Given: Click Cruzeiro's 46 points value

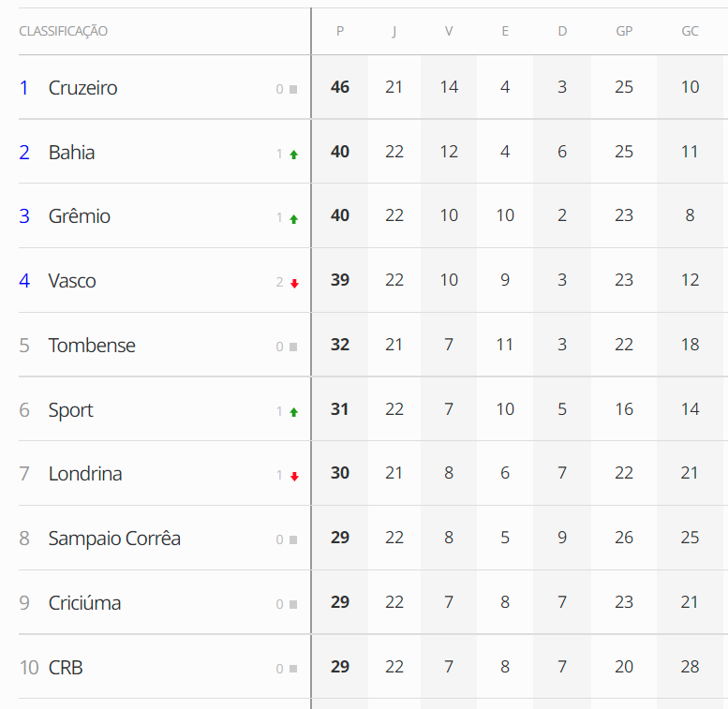Looking at the screenshot, I should (x=340, y=87).
